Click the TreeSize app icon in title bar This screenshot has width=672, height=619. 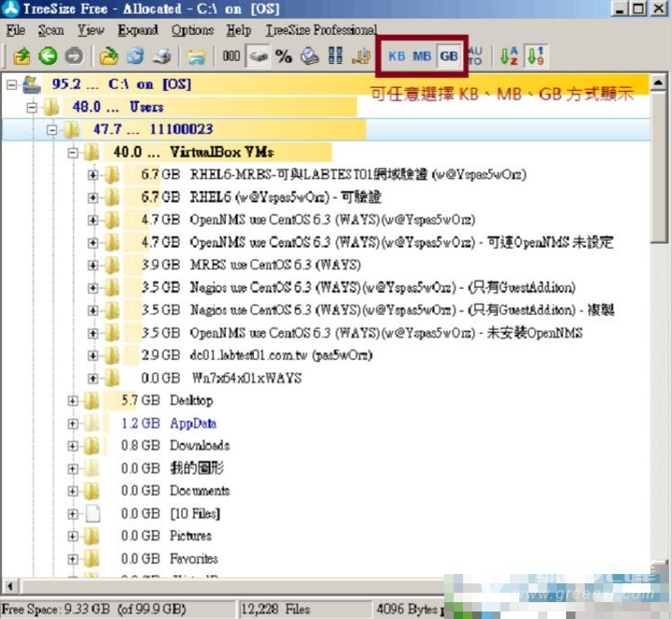coord(10,8)
